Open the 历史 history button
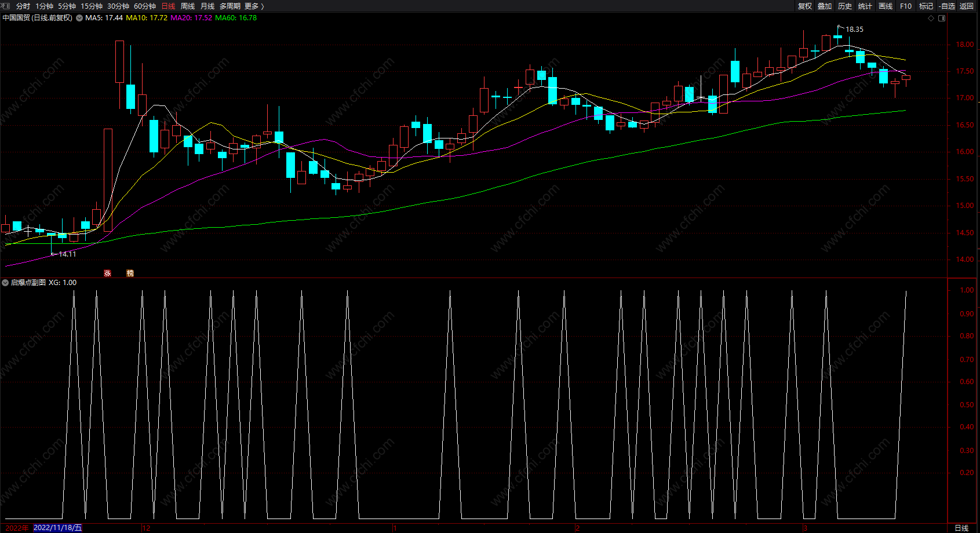980x533 pixels. 845,6
